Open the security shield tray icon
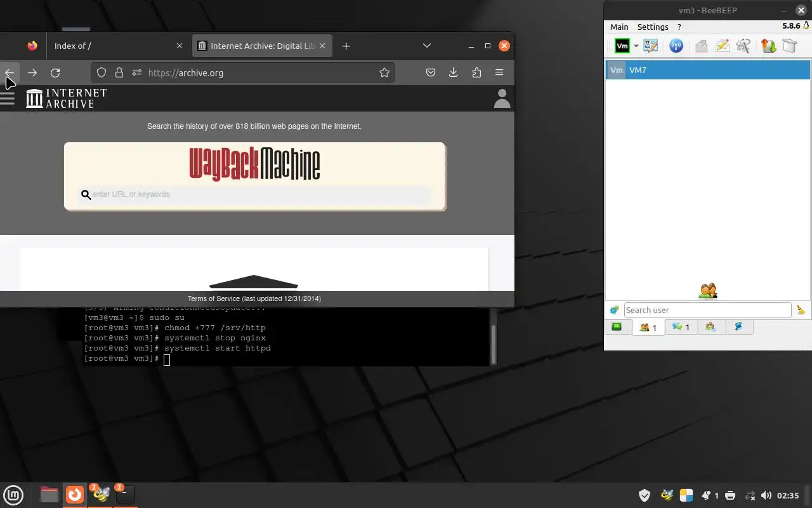 click(645, 495)
